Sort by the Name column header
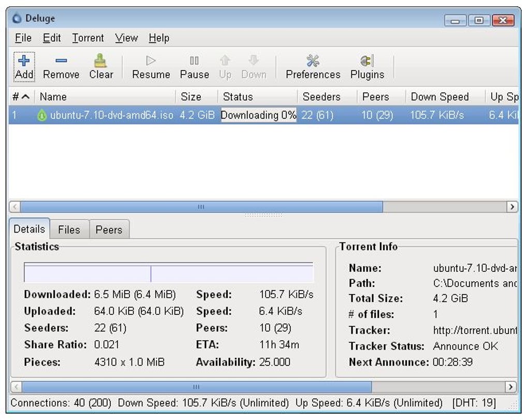The image size is (528, 420). pyautogui.click(x=106, y=97)
